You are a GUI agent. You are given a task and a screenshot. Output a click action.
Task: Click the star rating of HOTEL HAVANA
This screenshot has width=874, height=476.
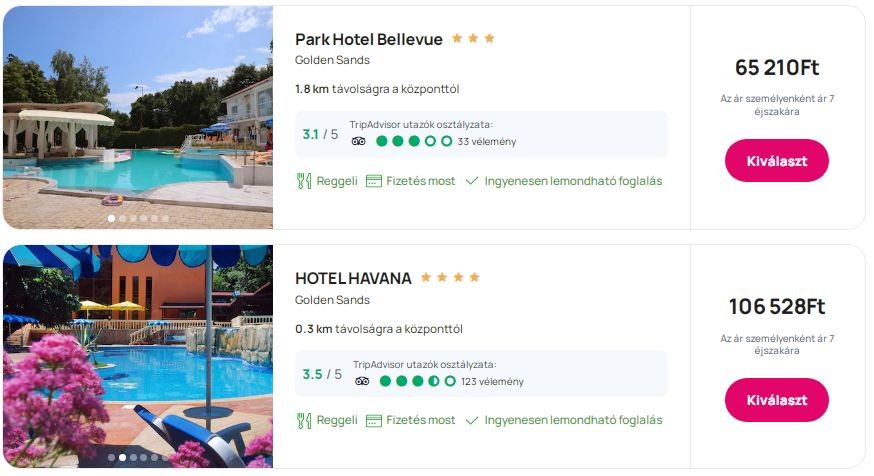[450, 277]
